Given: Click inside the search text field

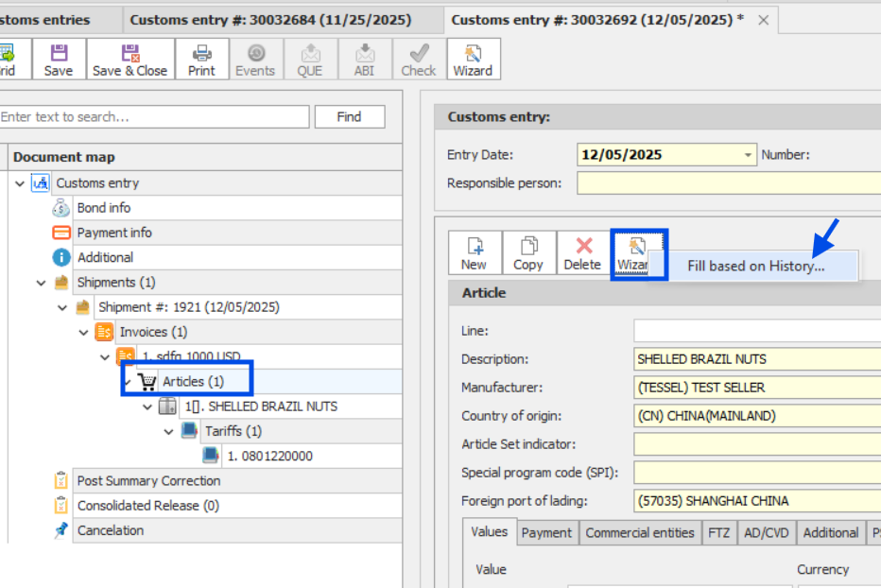Looking at the screenshot, I should pos(151,116).
